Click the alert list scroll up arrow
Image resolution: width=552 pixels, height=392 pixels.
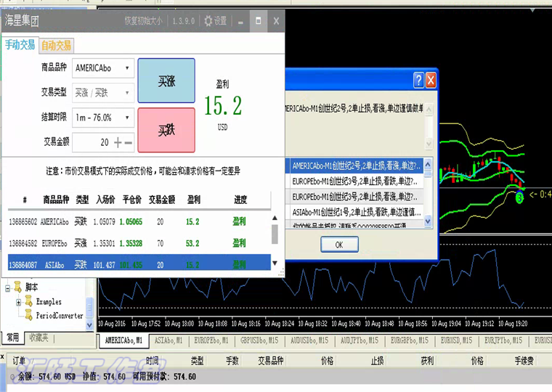428,164
